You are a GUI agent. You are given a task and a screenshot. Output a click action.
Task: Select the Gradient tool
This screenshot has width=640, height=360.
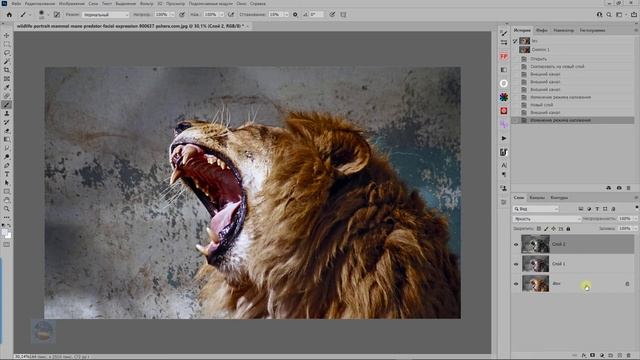[x=7, y=140]
